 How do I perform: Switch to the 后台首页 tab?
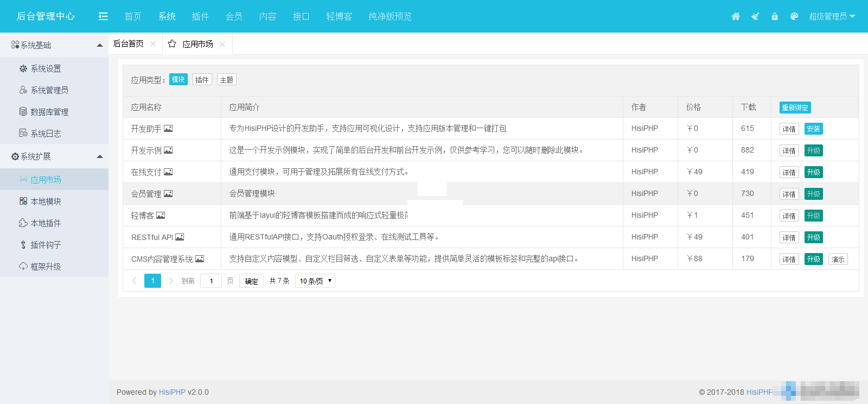click(x=129, y=44)
